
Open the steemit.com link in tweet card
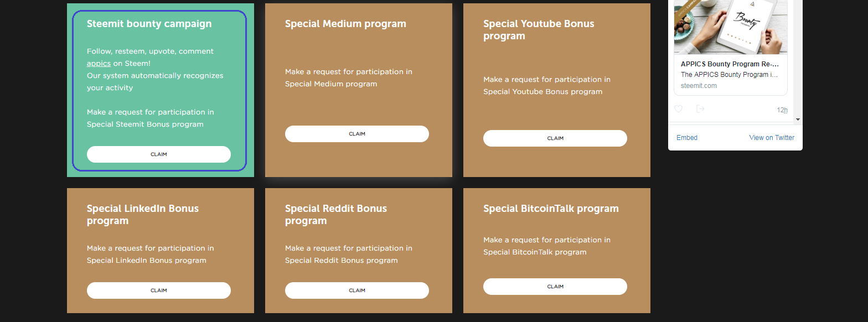pyautogui.click(x=699, y=86)
